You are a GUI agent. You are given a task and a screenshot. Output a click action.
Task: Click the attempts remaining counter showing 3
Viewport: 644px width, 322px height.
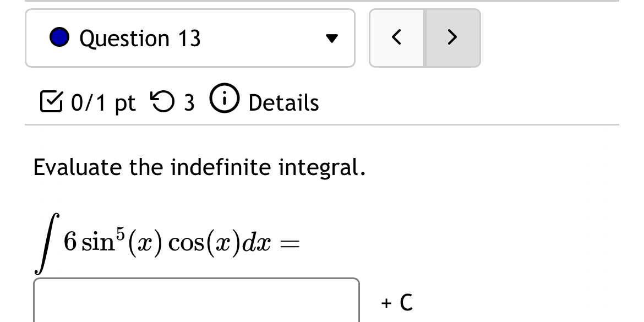[x=189, y=102]
